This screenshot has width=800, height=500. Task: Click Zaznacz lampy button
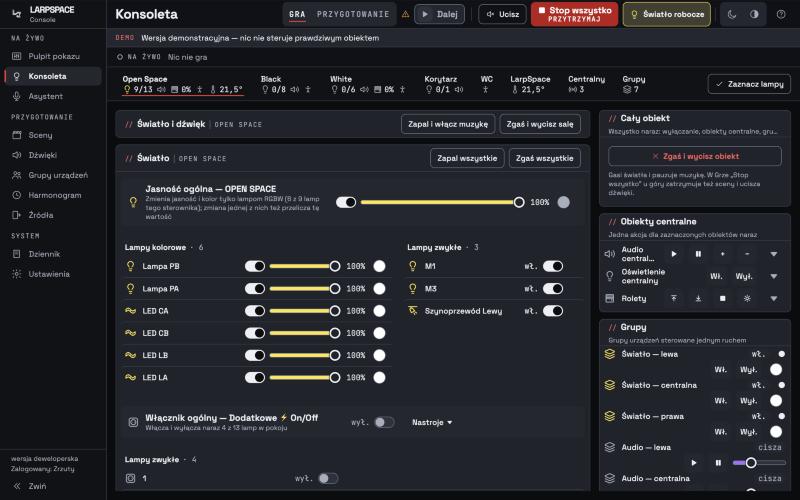(x=749, y=84)
